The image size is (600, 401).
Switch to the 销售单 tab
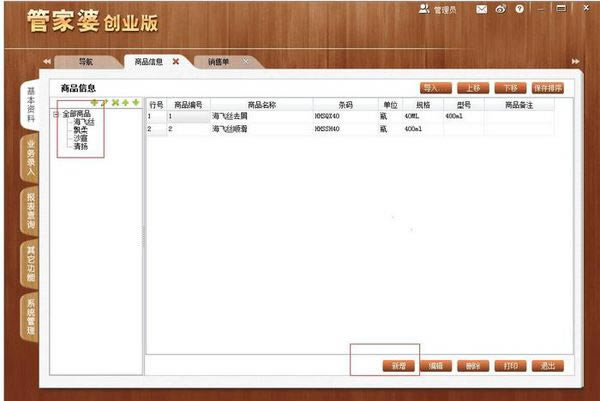click(x=220, y=62)
